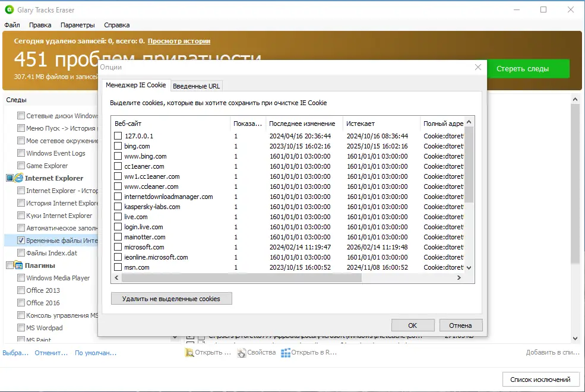This screenshot has width=585, height=392.
Task: Click the Отмена button
Action: [x=460, y=325]
